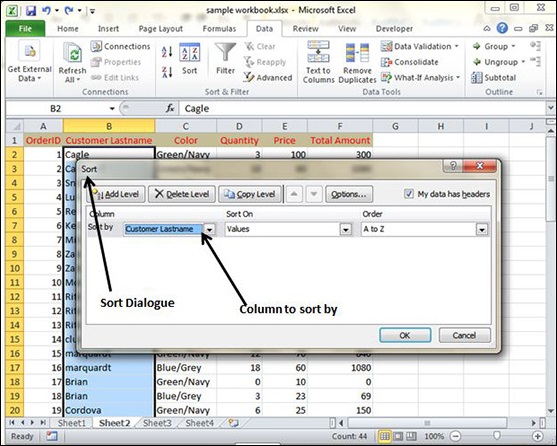Click the Text to Columns icon

tap(318, 52)
